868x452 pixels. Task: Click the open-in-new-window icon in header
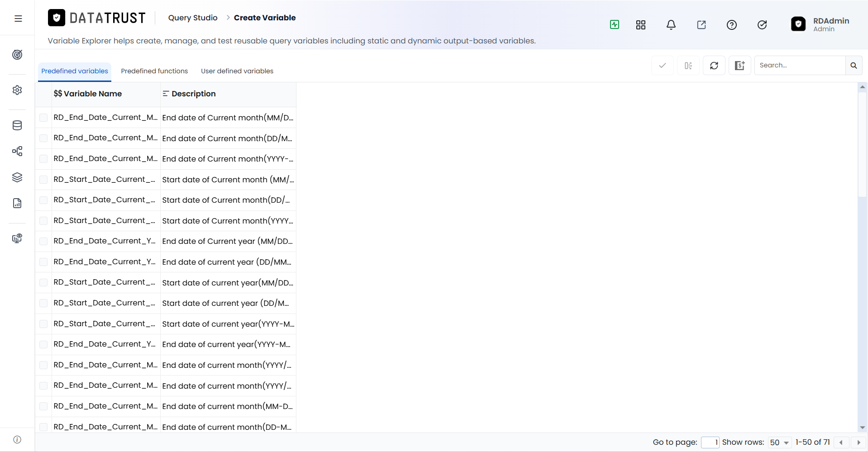(x=701, y=25)
